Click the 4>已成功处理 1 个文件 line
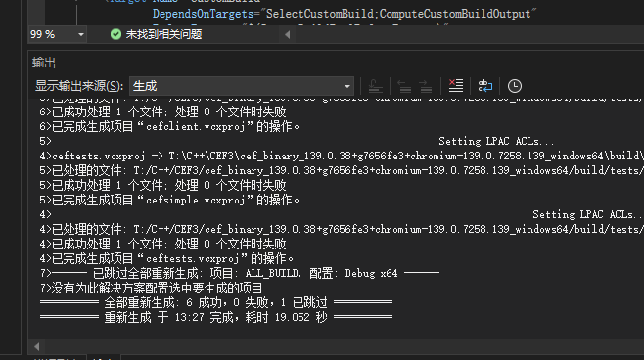This screenshot has height=360, width=644. point(162,245)
